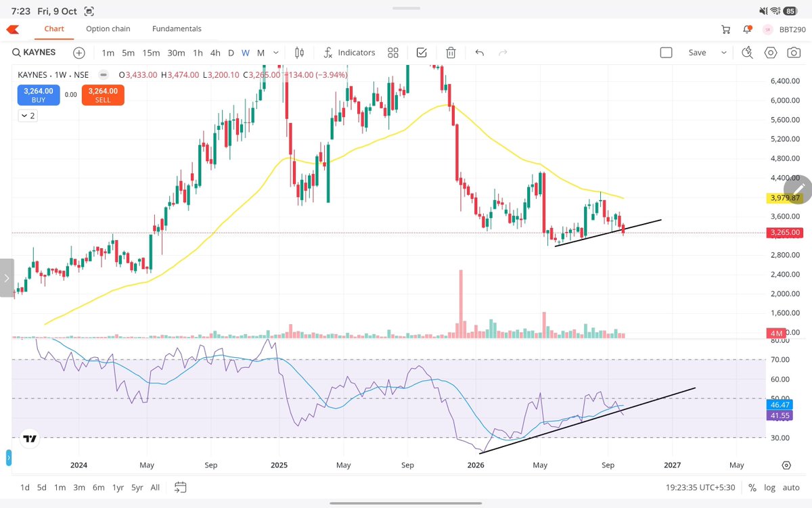The image size is (812, 508).
Task: Open quick search magnifier icon
Action: click(748, 53)
